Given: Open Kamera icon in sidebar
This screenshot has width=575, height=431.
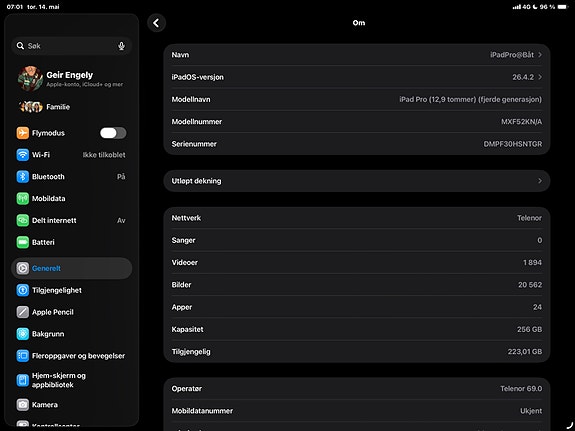Looking at the screenshot, I should (x=22, y=405).
